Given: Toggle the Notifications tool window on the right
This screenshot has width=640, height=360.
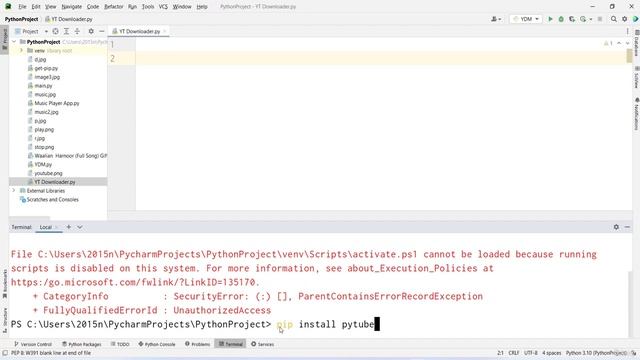Looking at the screenshot, I should [x=636, y=114].
